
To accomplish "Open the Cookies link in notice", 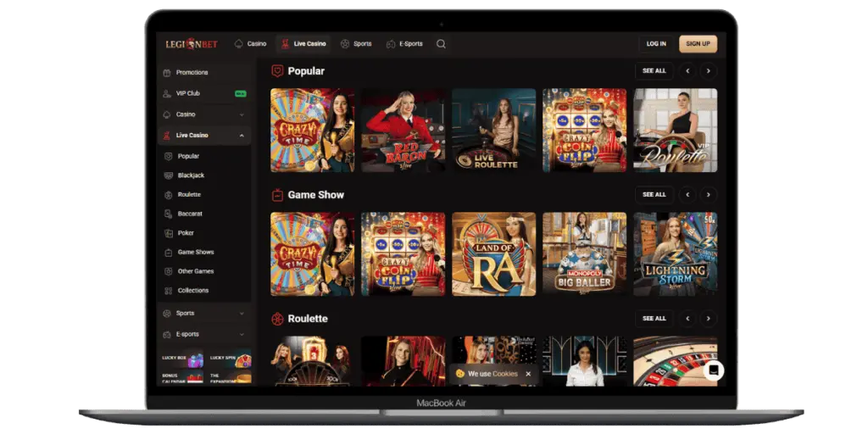I will 505,374.
